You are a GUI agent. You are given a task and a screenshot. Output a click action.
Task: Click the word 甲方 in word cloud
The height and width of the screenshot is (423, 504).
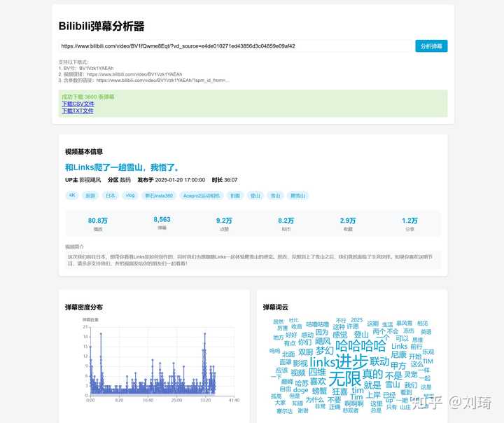coord(398,366)
